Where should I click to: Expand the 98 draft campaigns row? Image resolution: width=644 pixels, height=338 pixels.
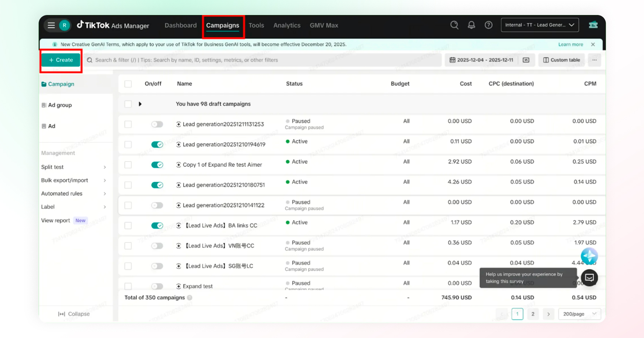pos(140,104)
